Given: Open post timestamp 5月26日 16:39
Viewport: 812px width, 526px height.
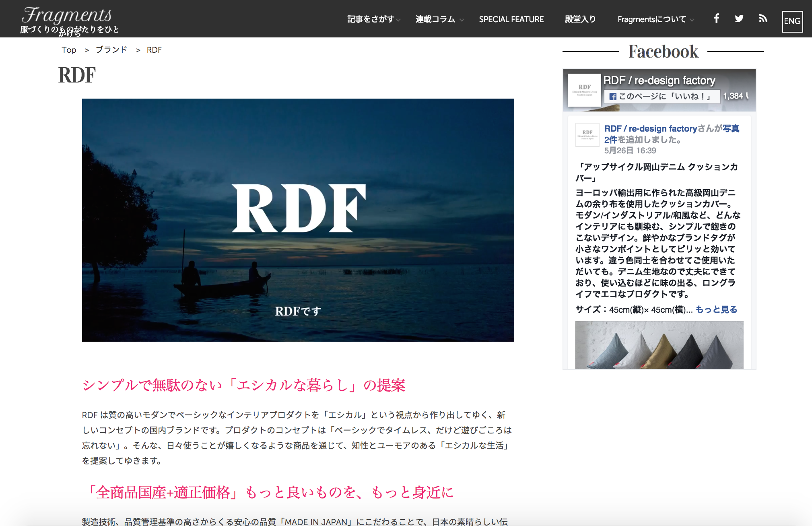Looking at the screenshot, I should coord(630,151).
